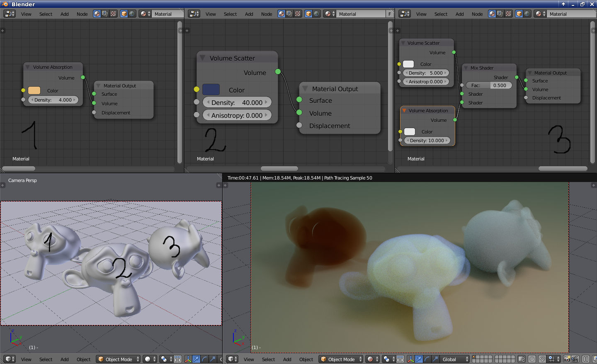The height and width of the screenshot is (364, 597).
Task: Click the render image camera icon
Action: click(567, 359)
